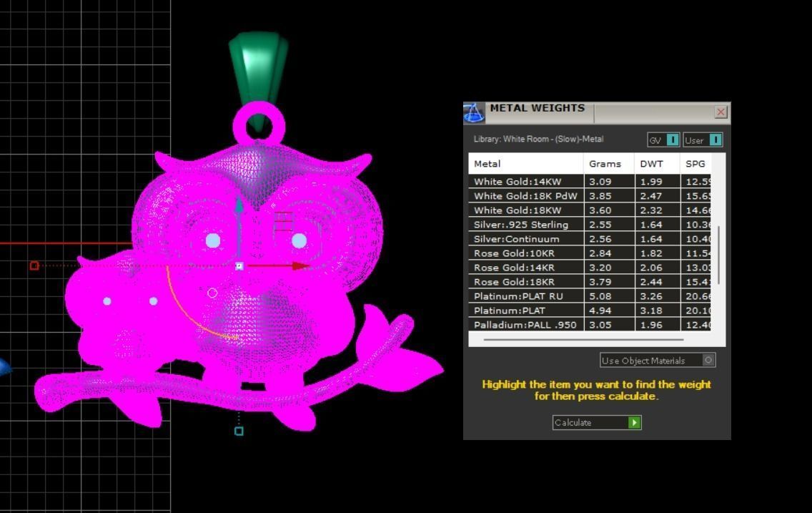This screenshot has height=513, width=812.
Task: Click the Library: White Room label
Action: click(538, 139)
